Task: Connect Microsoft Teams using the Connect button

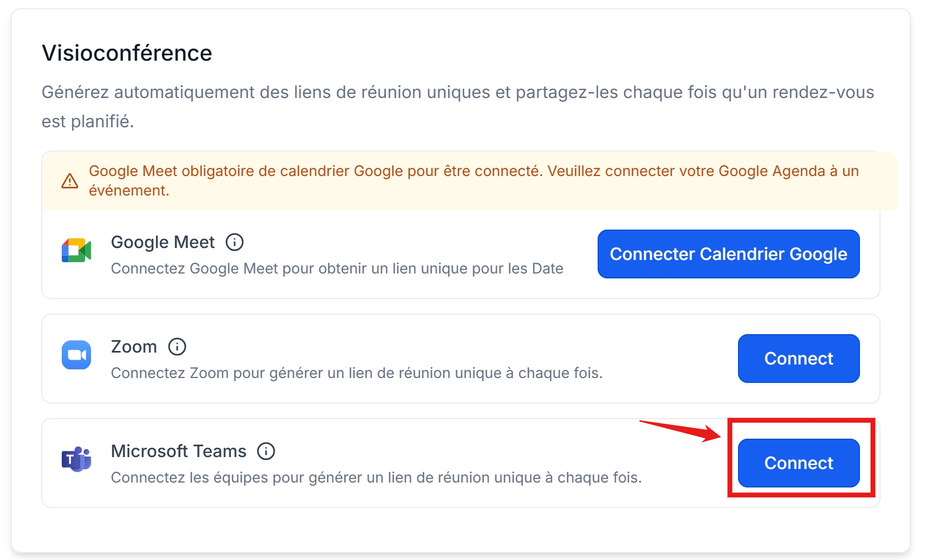Action: (x=799, y=463)
